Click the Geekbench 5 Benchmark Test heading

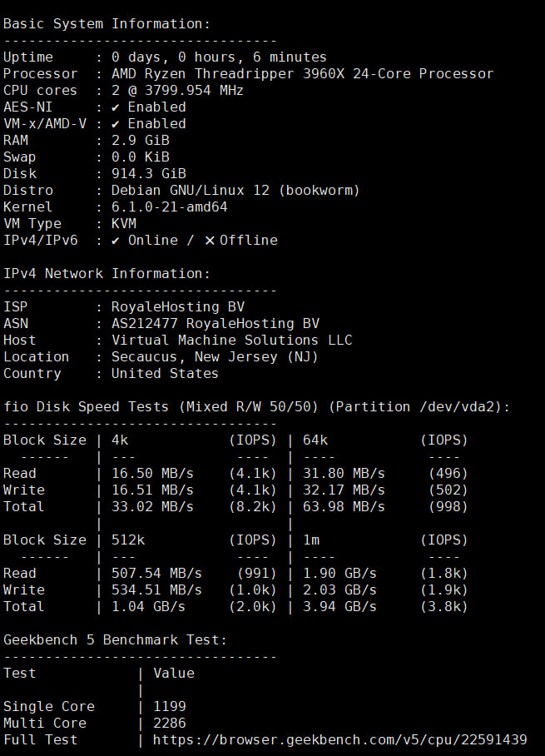[115, 639]
